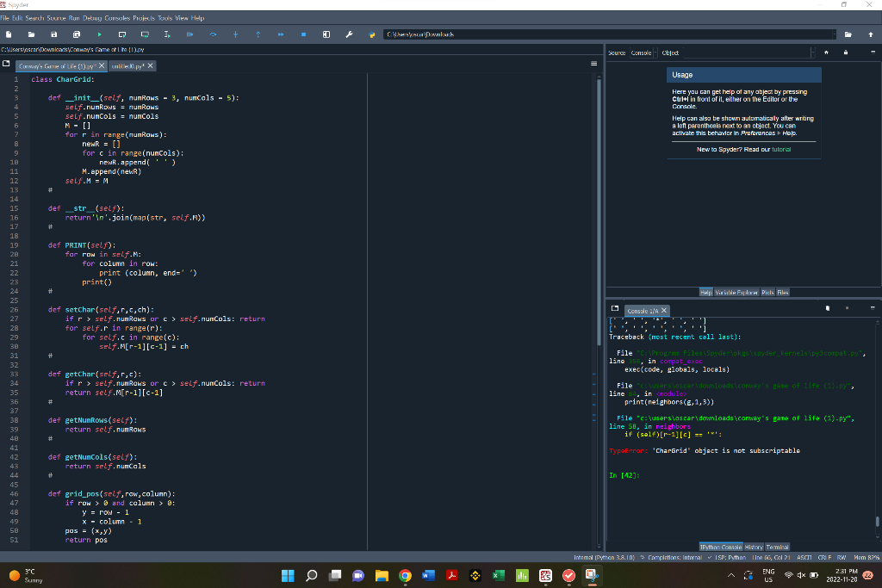Click the New file icon
The image size is (882, 588).
tap(8, 34)
